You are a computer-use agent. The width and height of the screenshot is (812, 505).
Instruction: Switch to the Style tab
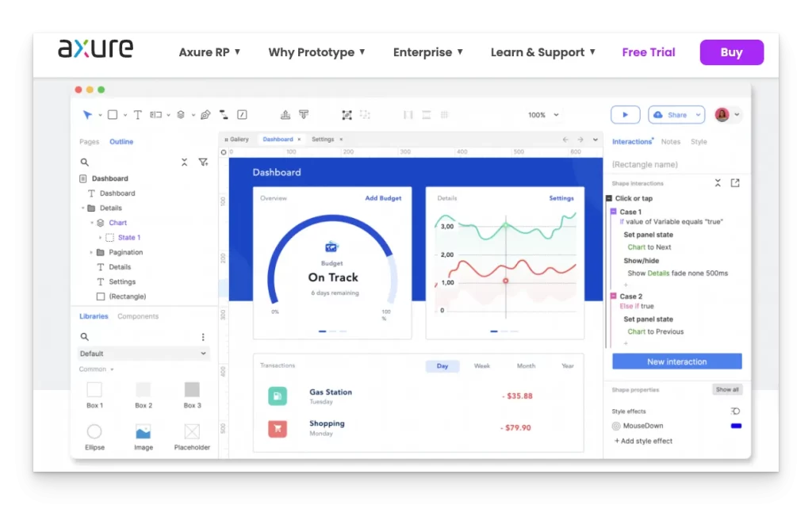click(699, 141)
